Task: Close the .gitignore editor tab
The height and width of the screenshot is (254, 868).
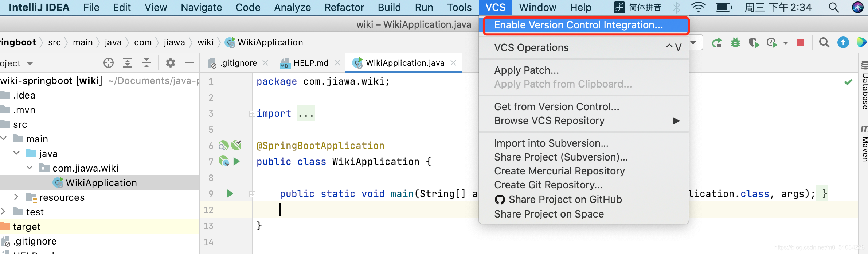Action: coord(265,63)
